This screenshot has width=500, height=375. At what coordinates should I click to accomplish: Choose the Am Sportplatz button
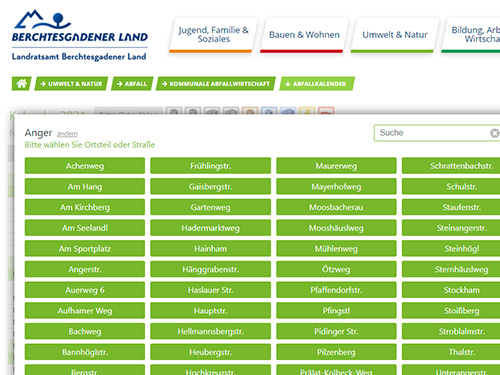point(85,248)
